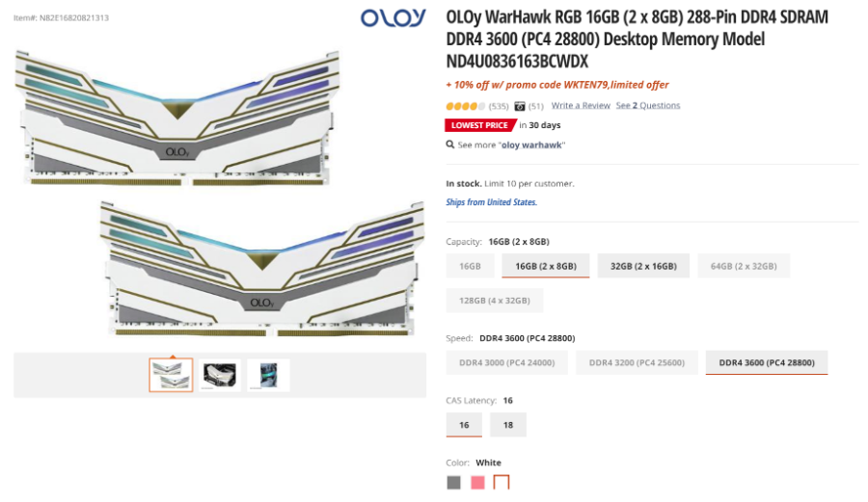Select the 16GB single capacity option

click(x=470, y=266)
